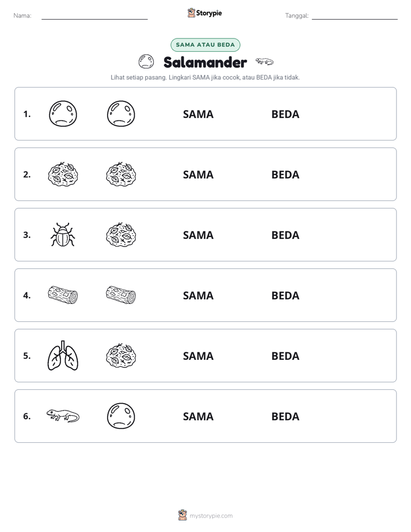Click the first log icon in row 4

[63, 295]
